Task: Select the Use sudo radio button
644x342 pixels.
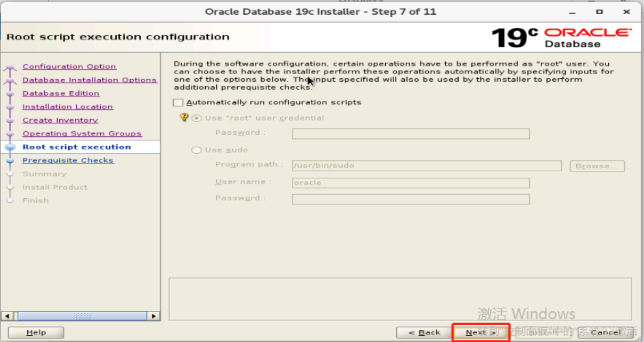Action: pyautogui.click(x=197, y=150)
